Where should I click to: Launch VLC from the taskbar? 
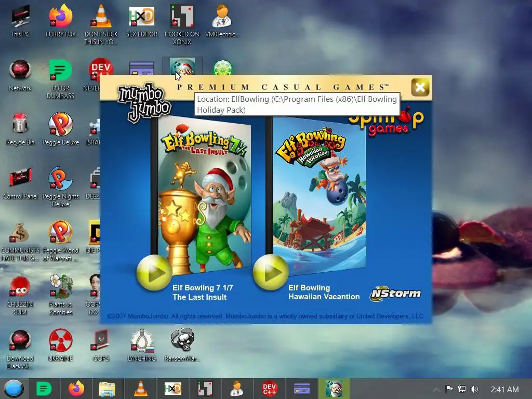pos(140,389)
